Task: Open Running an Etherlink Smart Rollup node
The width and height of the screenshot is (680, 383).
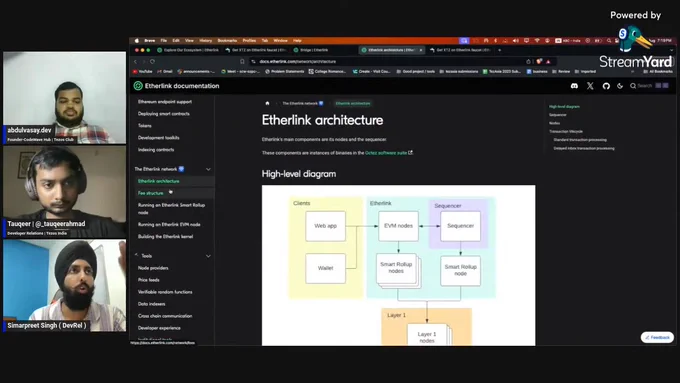Action: click(171, 209)
